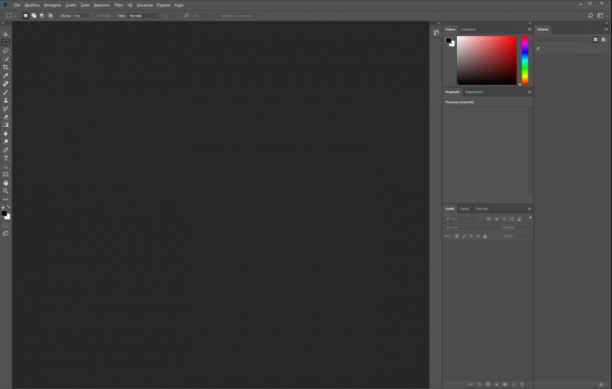Select the Path Selection tool
Screen dimensions: 612x389
point(5,166)
